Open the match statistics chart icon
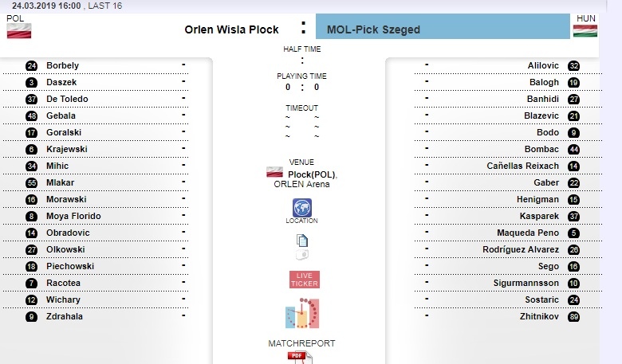The width and height of the screenshot is (622, 364). point(302,313)
